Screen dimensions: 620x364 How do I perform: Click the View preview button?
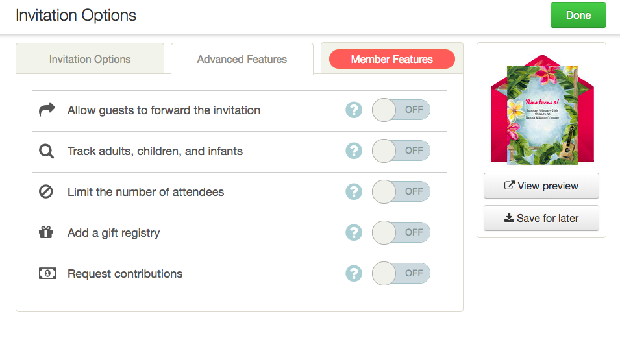click(x=541, y=186)
